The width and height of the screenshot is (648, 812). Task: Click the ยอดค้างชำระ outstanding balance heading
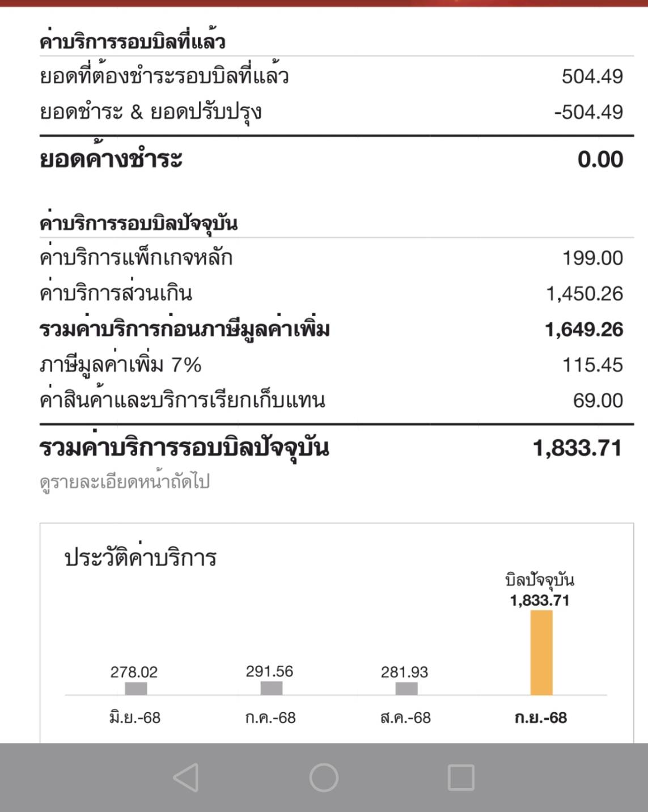[111, 159]
